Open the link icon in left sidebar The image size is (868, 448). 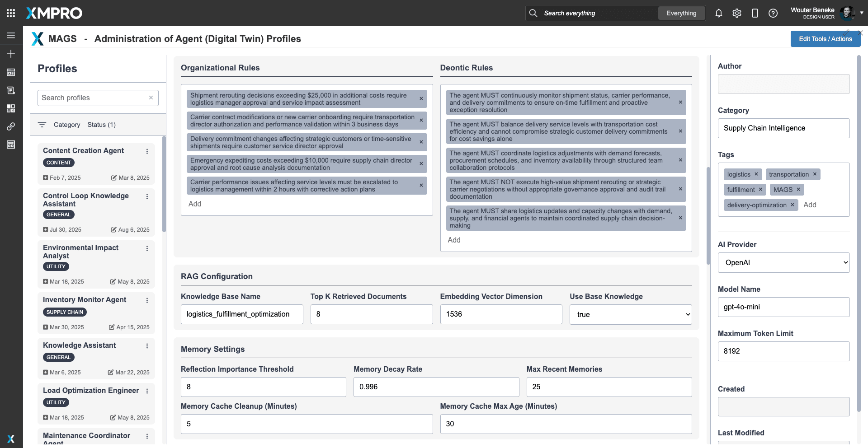[x=11, y=126]
